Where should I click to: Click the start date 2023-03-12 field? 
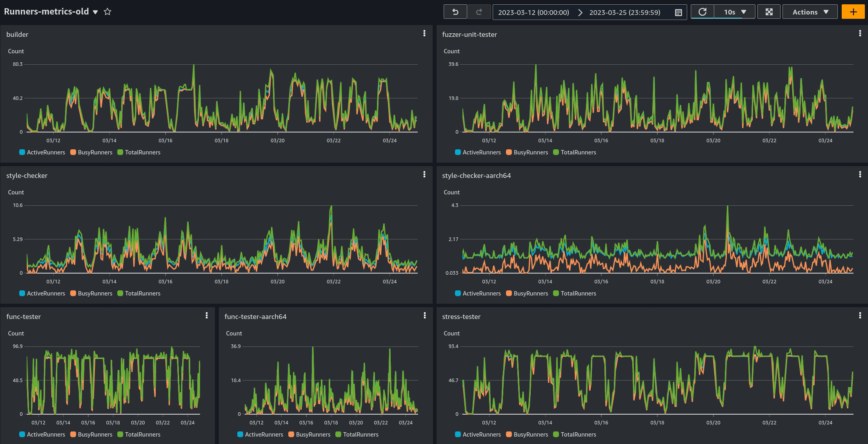point(533,13)
